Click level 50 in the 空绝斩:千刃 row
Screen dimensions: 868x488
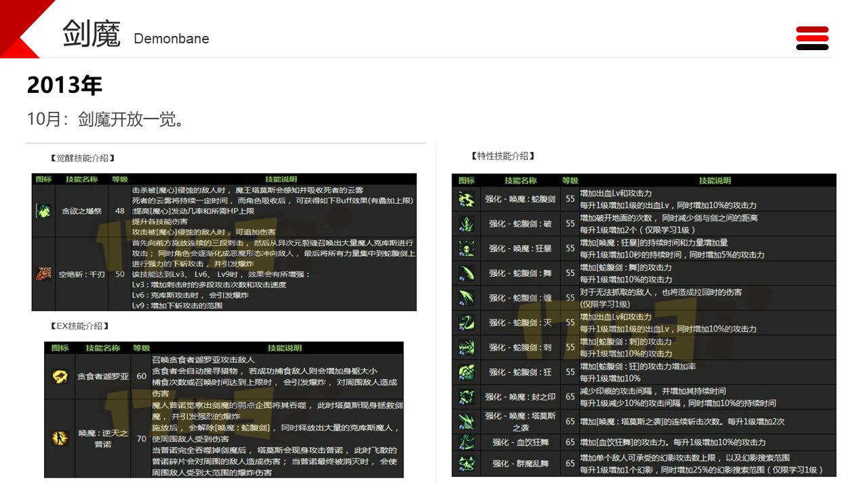(x=120, y=274)
